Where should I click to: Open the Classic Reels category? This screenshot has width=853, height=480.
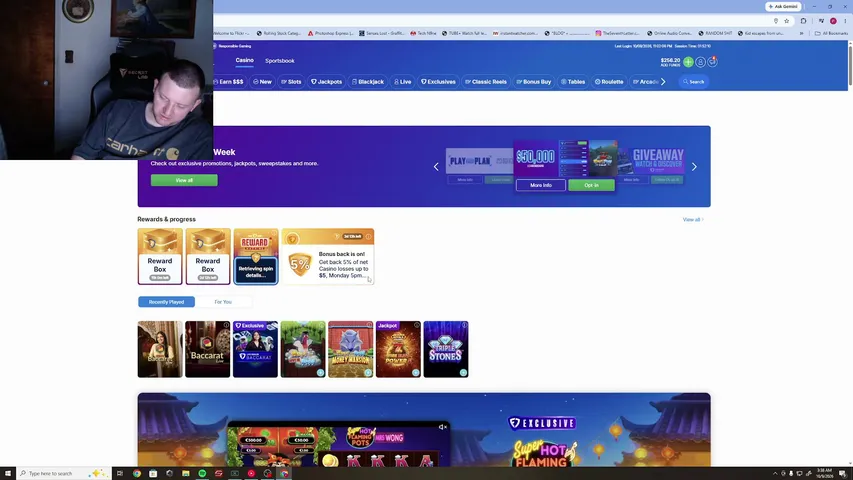coord(486,82)
